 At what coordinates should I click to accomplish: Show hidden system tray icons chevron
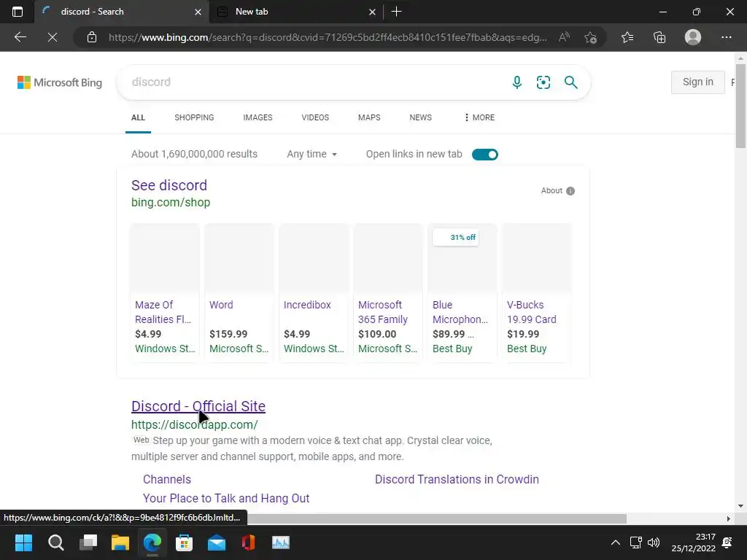click(x=616, y=542)
